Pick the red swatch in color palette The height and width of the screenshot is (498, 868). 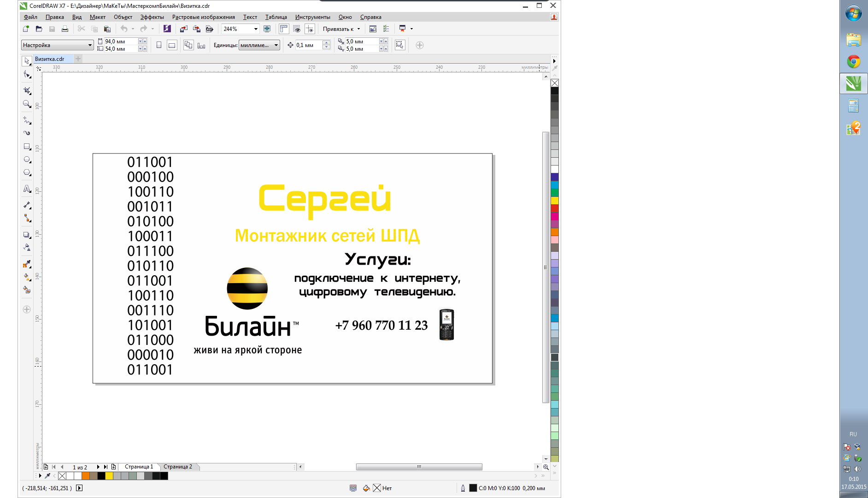point(555,208)
